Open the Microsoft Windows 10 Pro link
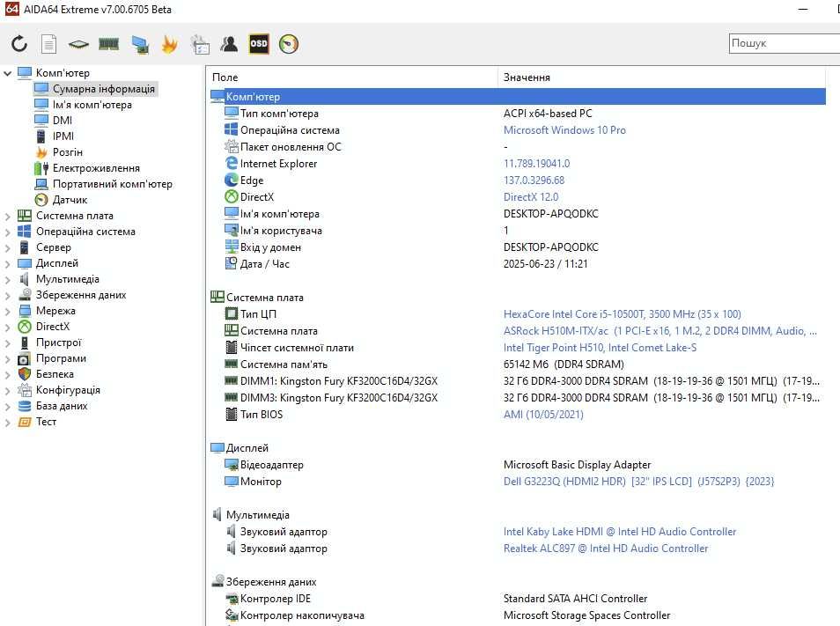Screen dimensions: 840x626 point(564,130)
